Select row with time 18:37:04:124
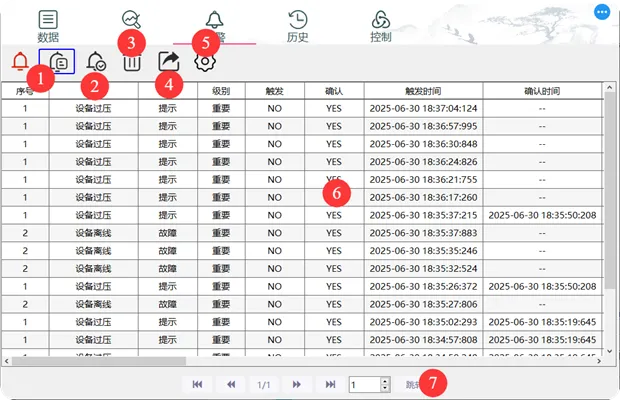620x400 pixels. [302, 108]
